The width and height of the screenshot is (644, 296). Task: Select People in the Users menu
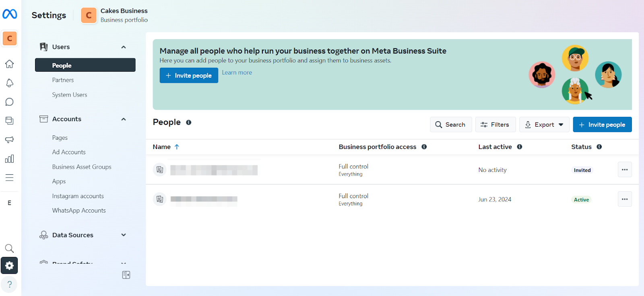point(85,65)
